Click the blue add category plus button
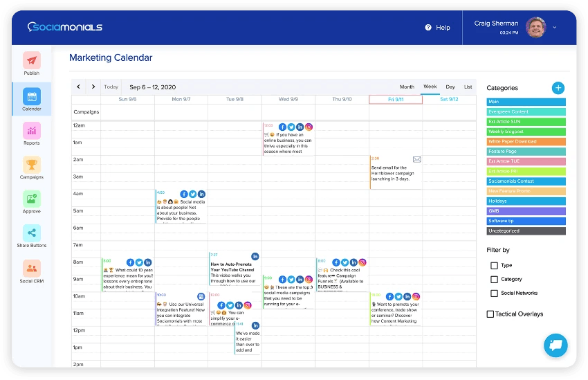 (558, 88)
